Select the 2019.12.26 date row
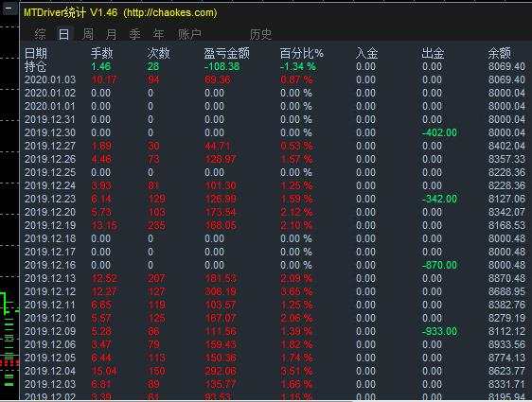The image size is (532, 402). (x=50, y=159)
